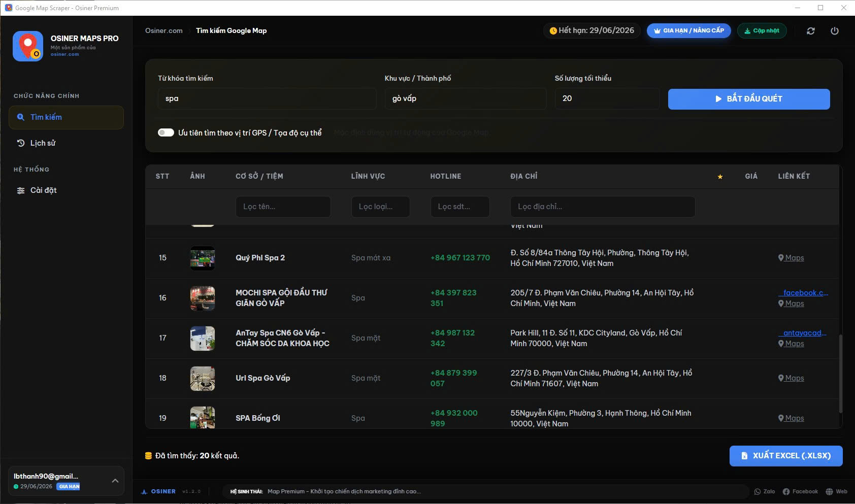Open the Zalo link in footer
This screenshot has width=855, height=504.
pyautogui.click(x=765, y=491)
